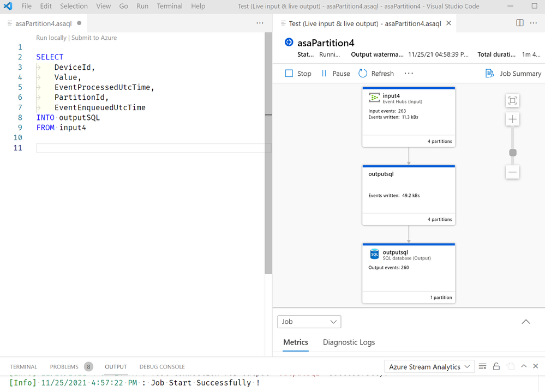
Task: Click the Total duration value
Action: 531,55
